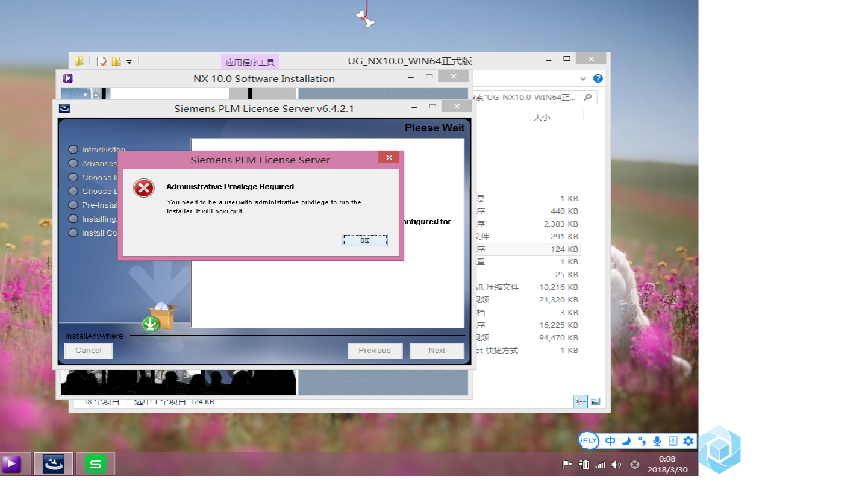
Task: Maximize the UG_NX10.0_WIN64 Explorer window
Action: click(566, 59)
